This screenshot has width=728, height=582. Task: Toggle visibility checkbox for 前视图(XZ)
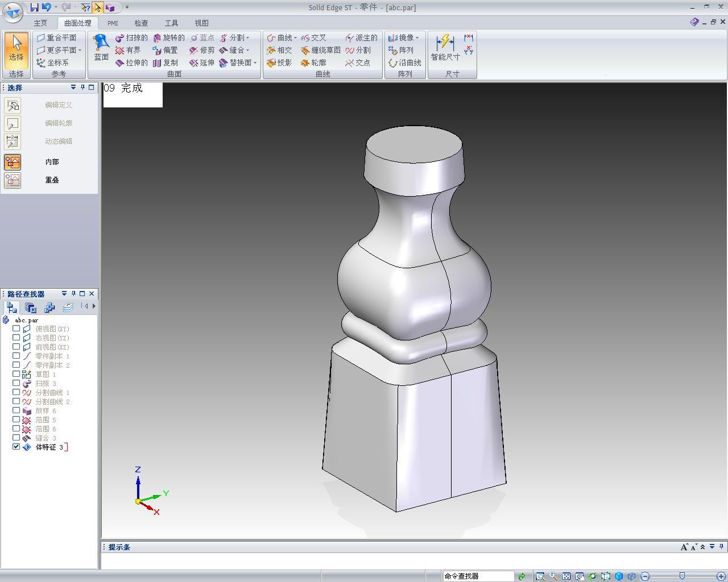click(16, 347)
